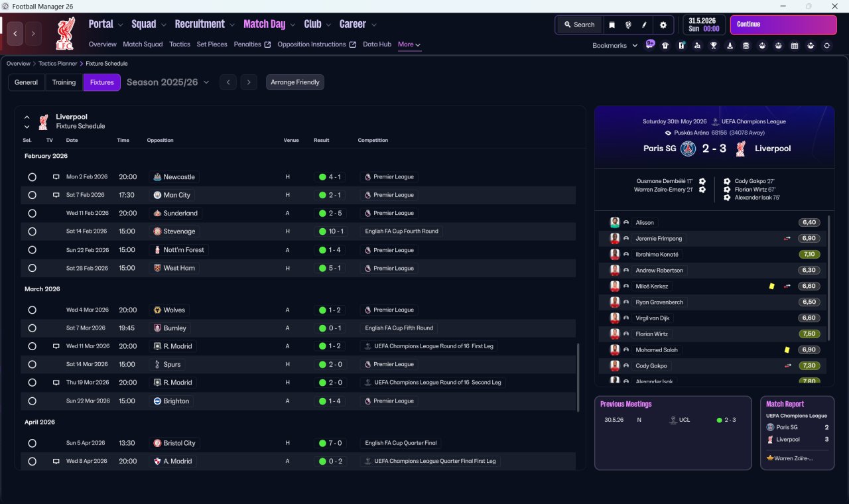This screenshot has height=504, width=849.
Task: Open the Match Report panel
Action: pyautogui.click(x=797, y=433)
